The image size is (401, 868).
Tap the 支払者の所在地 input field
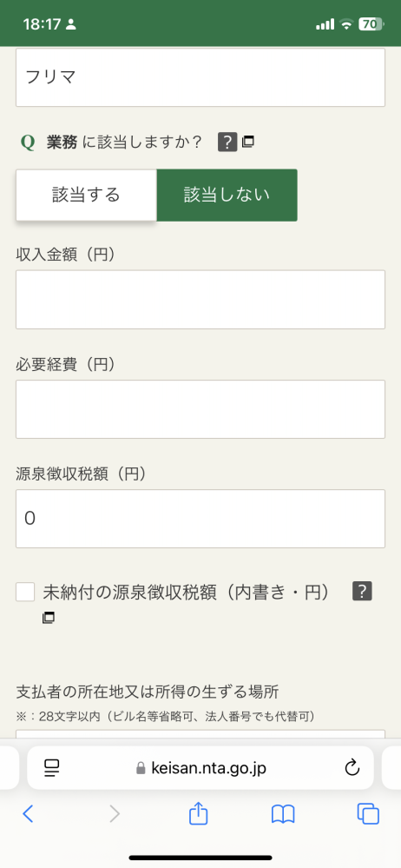tap(200, 734)
